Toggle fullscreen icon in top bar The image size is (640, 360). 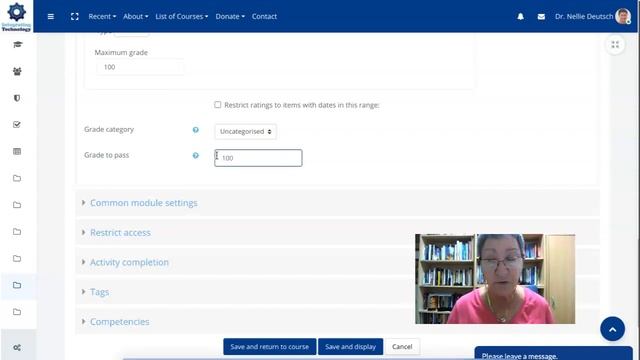pos(74,16)
